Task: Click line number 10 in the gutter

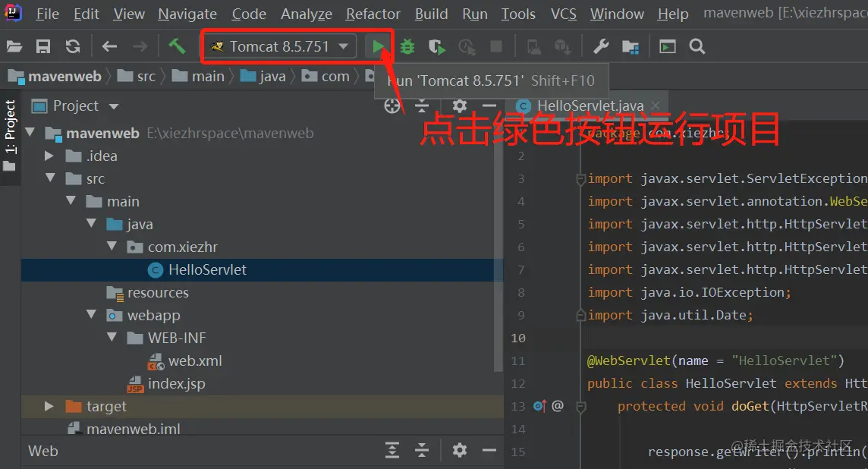Action: [x=518, y=338]
